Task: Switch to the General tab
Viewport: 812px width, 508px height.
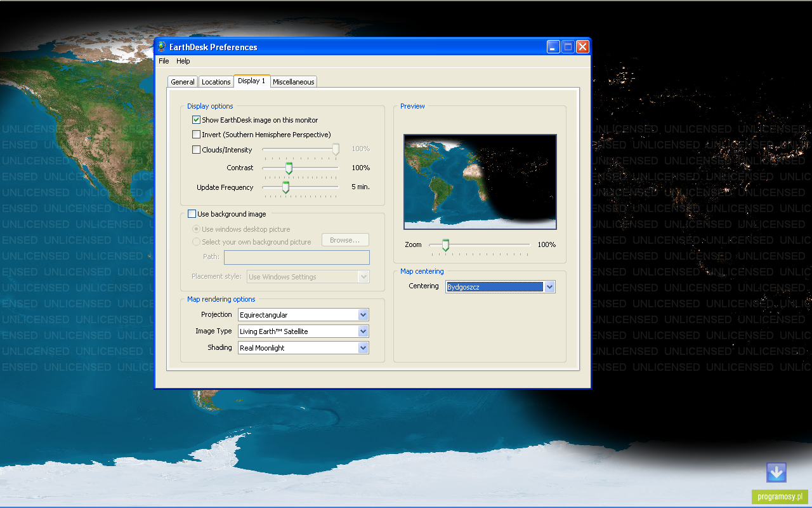Action: tap(183, 82)
